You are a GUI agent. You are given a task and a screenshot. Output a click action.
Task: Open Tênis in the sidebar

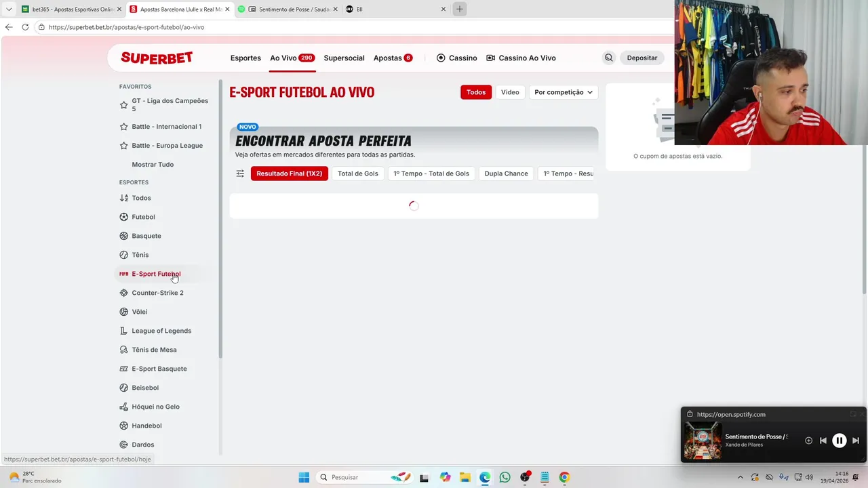140,255
